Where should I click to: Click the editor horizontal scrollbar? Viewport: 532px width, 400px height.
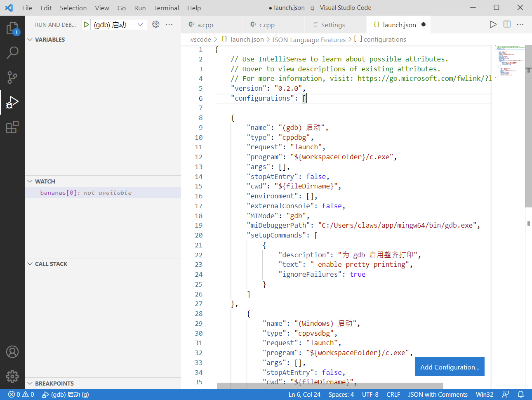click(330, 386)
